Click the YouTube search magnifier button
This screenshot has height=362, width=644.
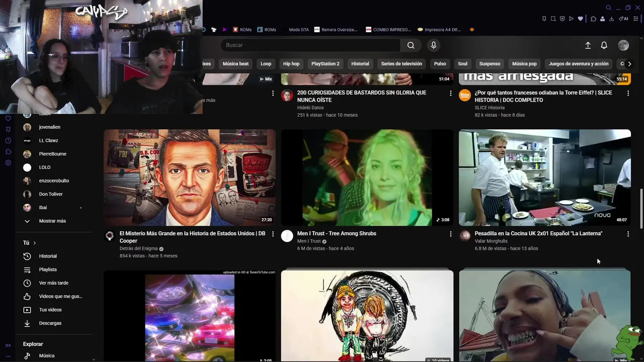411,45
